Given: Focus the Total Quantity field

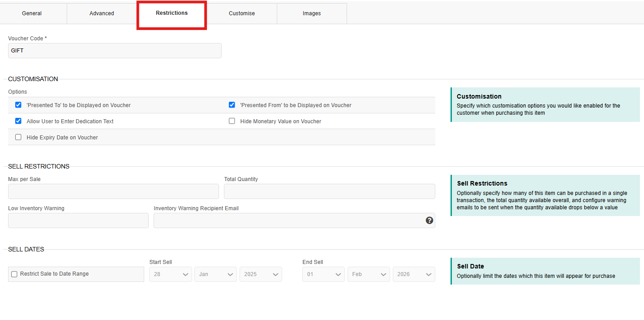Looking at the screenshot, I should click(330, 191).
